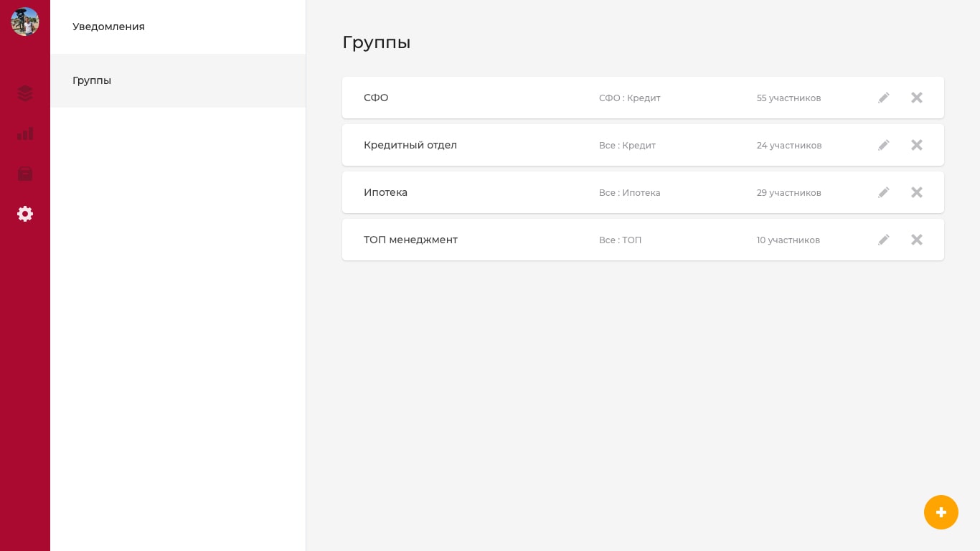Viewport: 980px width, 551px height.
Task: Remove the ТОП менеджмент group
Action: click(x=917, y=240)
